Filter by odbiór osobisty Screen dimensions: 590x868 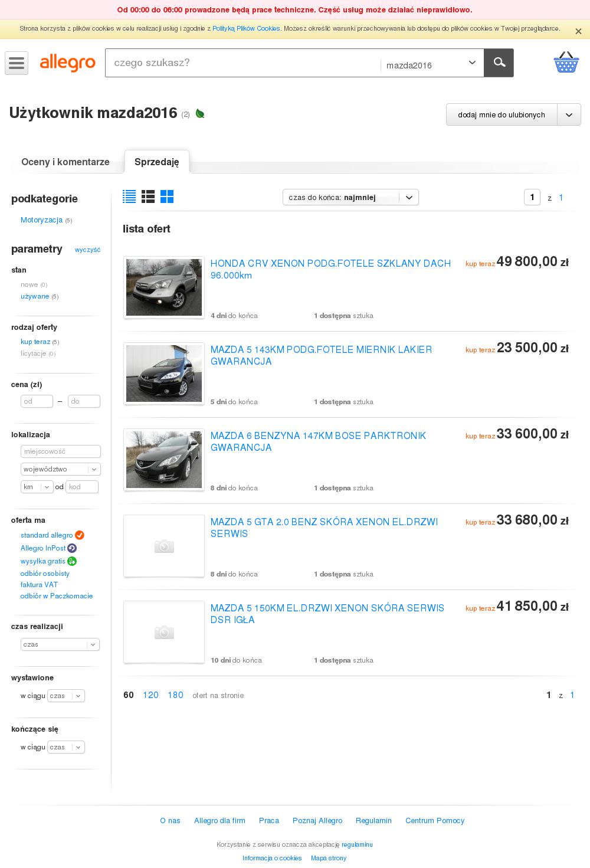click(x=45, y=574)
